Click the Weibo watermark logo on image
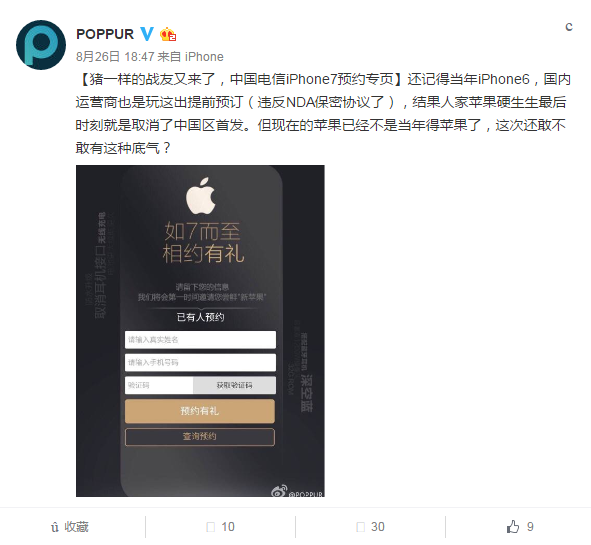Viewport: 591px width, 545px height. click(279, 491)
